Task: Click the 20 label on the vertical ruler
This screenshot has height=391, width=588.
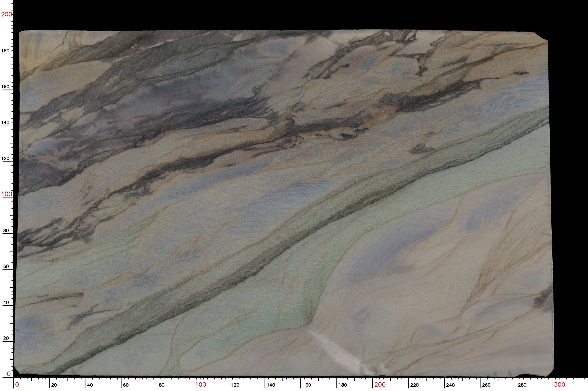Action: (6, 338)
